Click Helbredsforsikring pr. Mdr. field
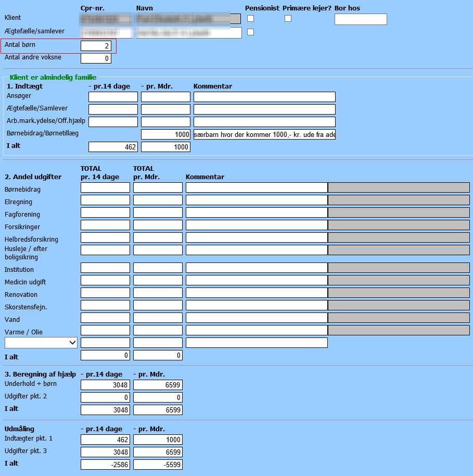This screenshot has width=473, height=476. (x=158, y=237)
